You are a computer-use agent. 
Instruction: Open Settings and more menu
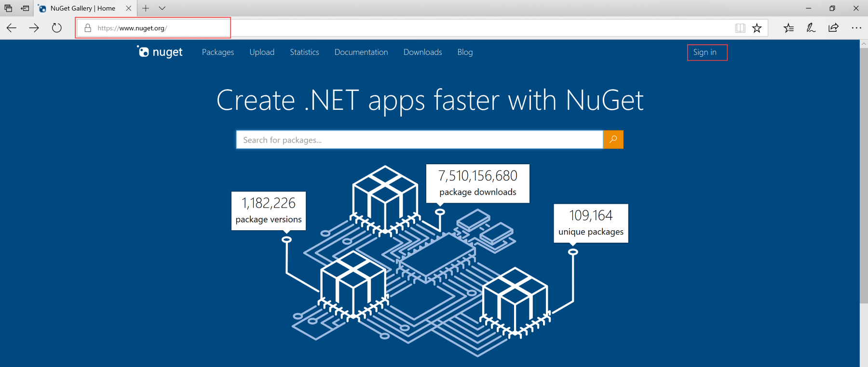(856, 28)
